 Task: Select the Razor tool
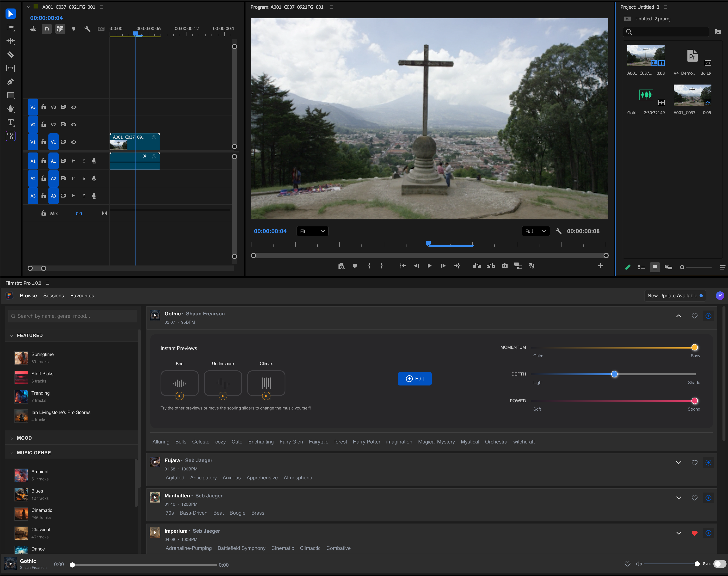click(10, 54)
